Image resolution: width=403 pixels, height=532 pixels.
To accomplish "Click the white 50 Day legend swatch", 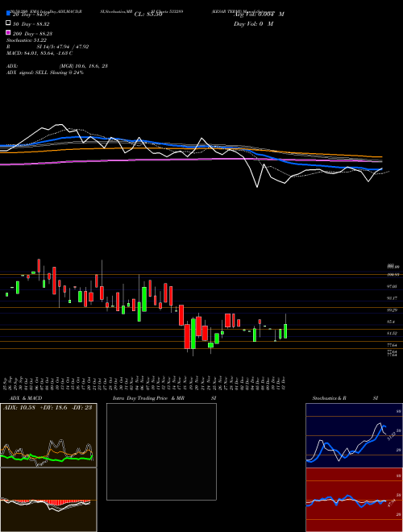I will point(8,23).
